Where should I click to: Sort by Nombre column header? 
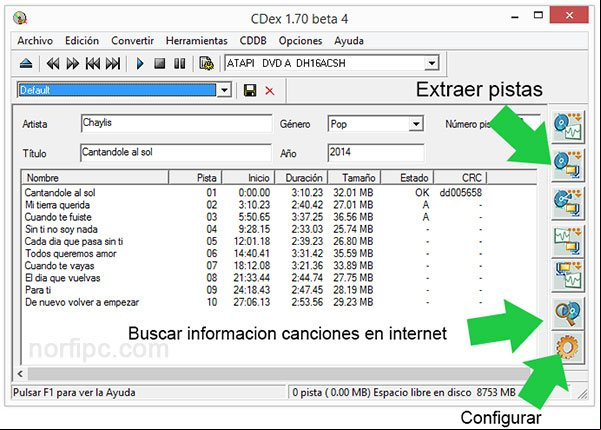coord(95,178)
